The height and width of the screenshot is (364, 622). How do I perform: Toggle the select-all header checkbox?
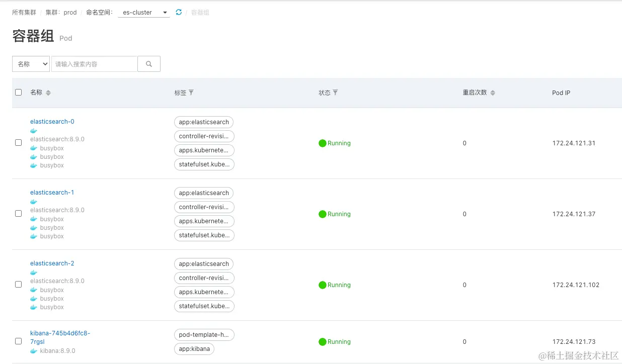click(x=19, y=93)
